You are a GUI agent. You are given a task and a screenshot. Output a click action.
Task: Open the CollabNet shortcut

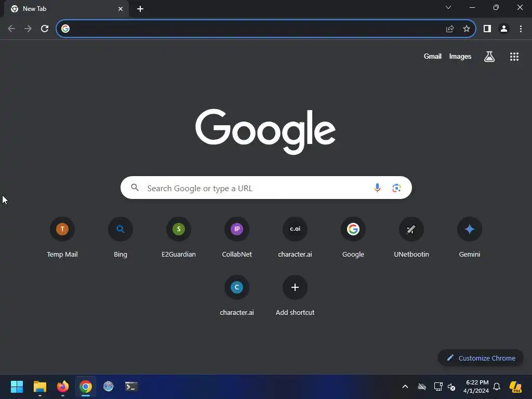[x=237, y=237]
